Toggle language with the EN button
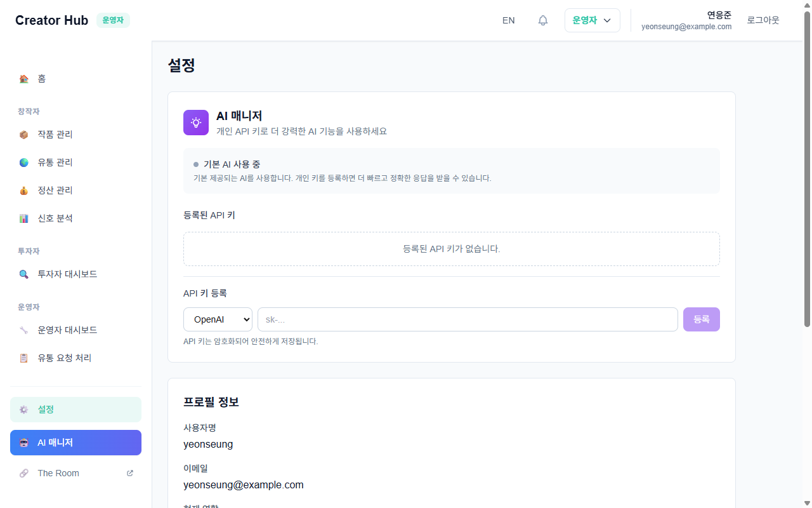 click(508, 20)
